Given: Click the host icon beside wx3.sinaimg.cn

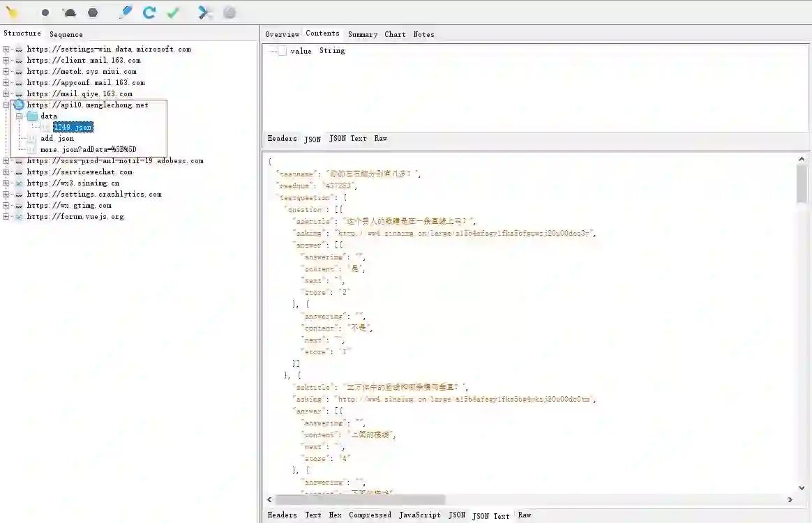Looking at the screenshot, I should (19, 183).
